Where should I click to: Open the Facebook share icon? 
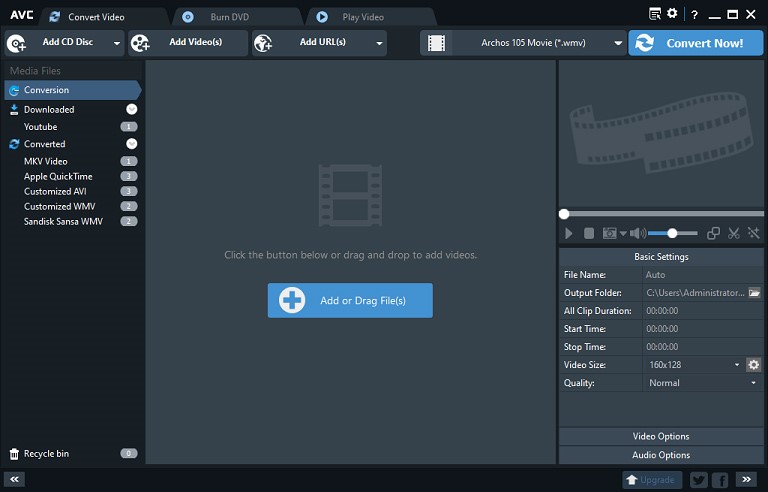(720, 480)
